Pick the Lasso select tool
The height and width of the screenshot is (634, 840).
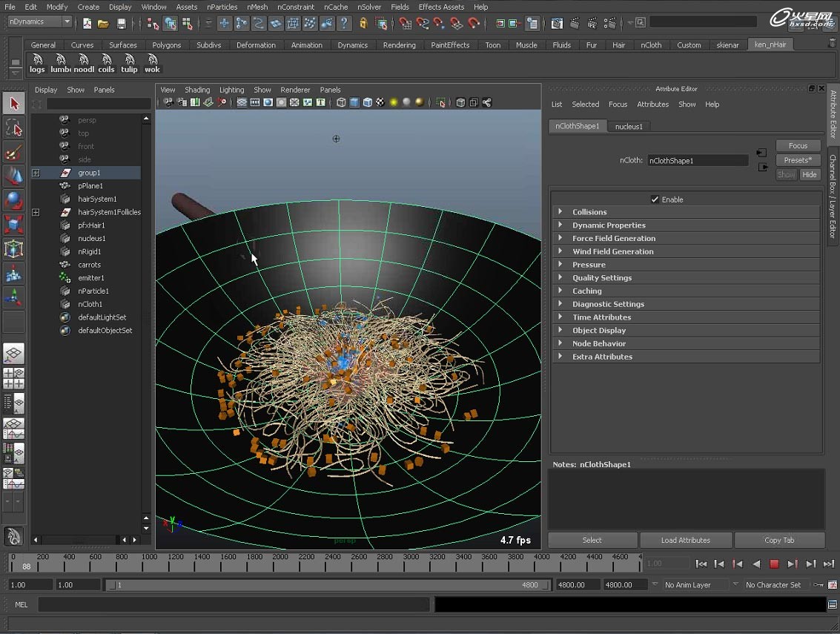pyautogui.click(x=13, y=128)
